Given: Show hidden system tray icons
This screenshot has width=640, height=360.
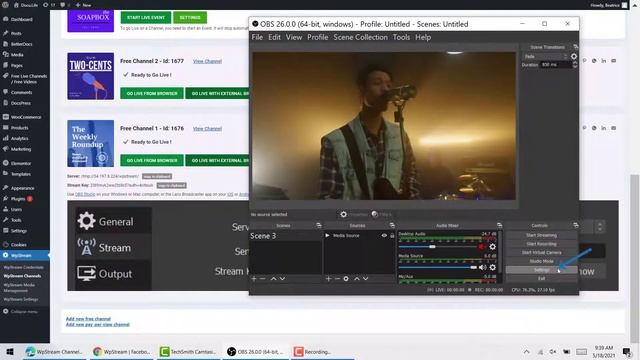Looking at the screenshot, I should coord(527,352).
